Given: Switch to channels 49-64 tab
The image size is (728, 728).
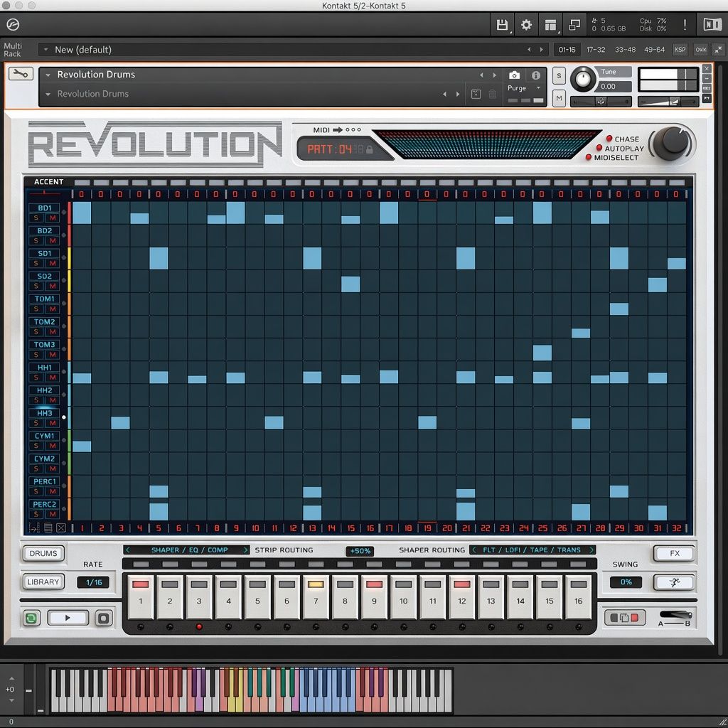Looking at the screenshot, I should click(x=654, y=49).
